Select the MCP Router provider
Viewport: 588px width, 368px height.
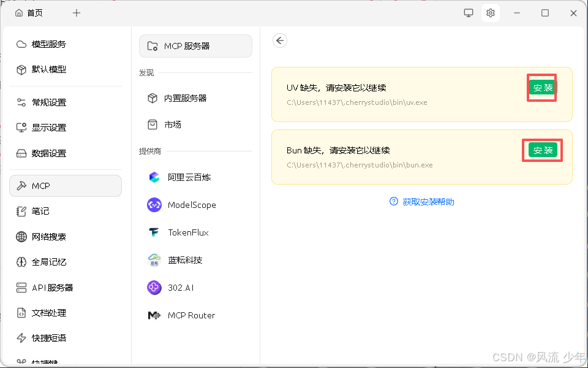pos(191,315)
